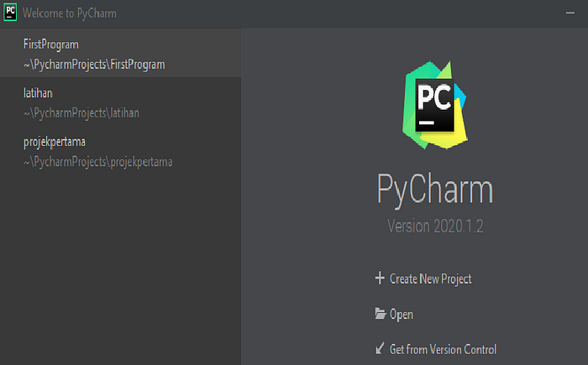Open the FirstProgram recent project
The image size is (588, 365).
120,53
